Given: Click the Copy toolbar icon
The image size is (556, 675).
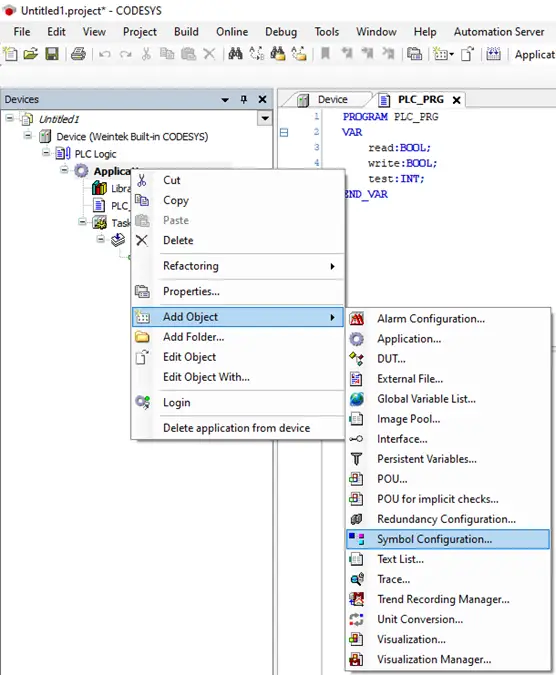Looking at the screenshot, I should (167, 54).
